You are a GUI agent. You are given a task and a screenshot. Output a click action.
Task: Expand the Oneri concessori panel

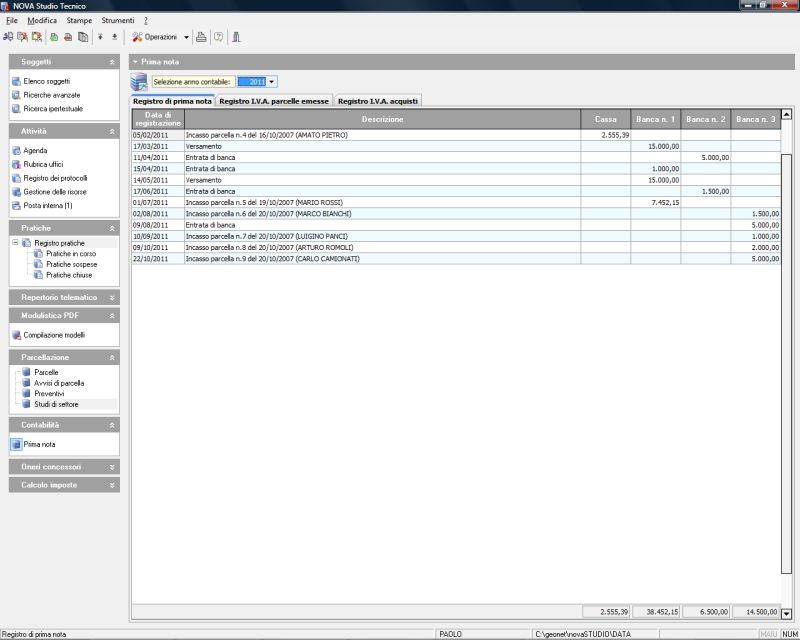(112, 467)
